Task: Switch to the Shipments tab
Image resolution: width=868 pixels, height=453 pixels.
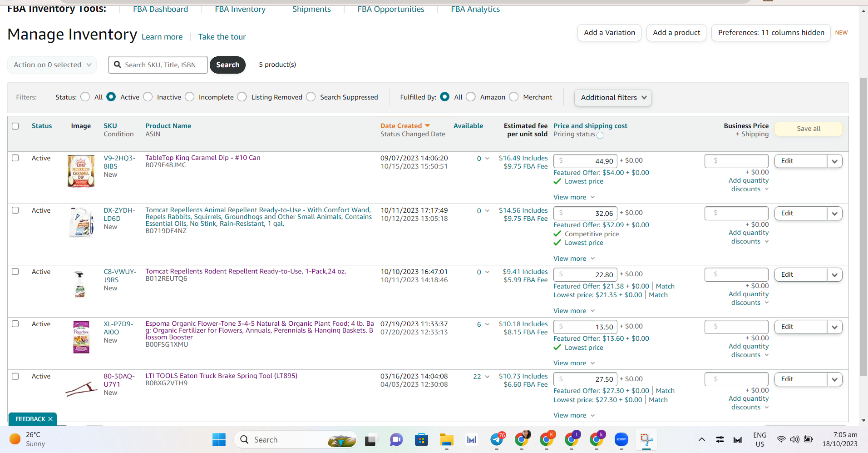Action: pyautogui.click(x=311, y=9)
